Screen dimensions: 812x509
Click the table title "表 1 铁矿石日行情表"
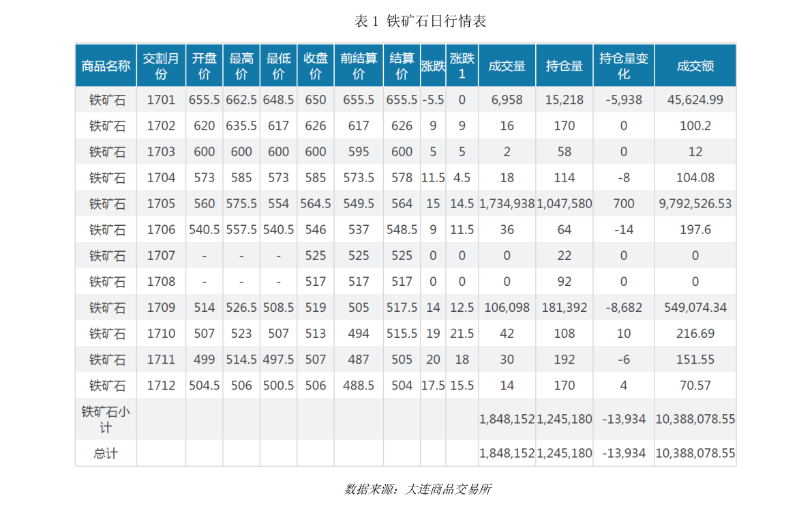point(420,21)
